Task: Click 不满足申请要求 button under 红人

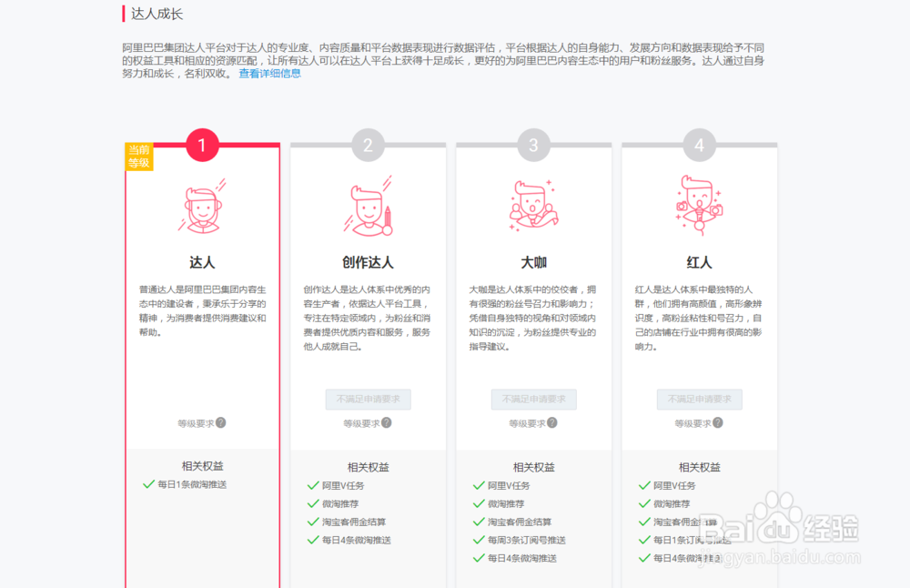Action: coord(699,400)
